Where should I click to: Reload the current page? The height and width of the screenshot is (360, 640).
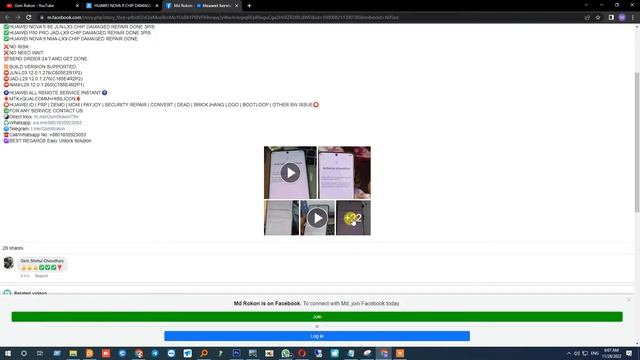29,18
